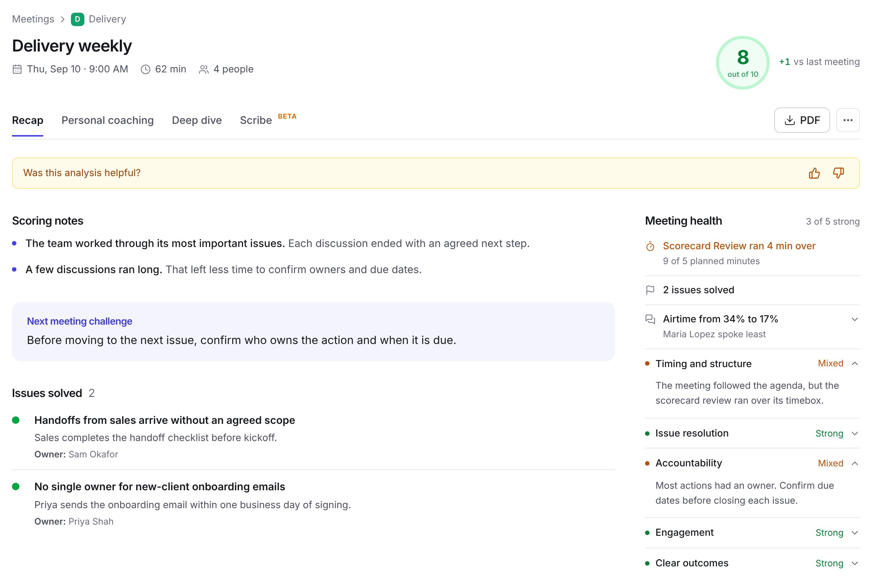872x588 pixels.
Task: Click the chat bubbles Airtime icon
Action: click(x=650, y=319)
